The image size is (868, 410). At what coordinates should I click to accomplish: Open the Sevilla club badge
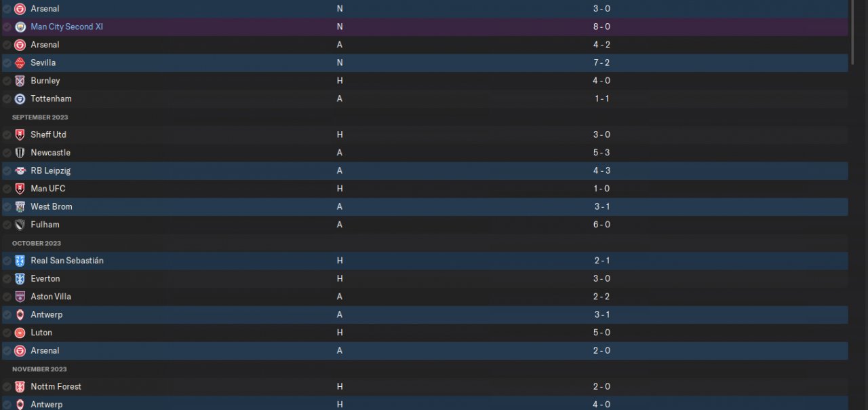point(20,63)
